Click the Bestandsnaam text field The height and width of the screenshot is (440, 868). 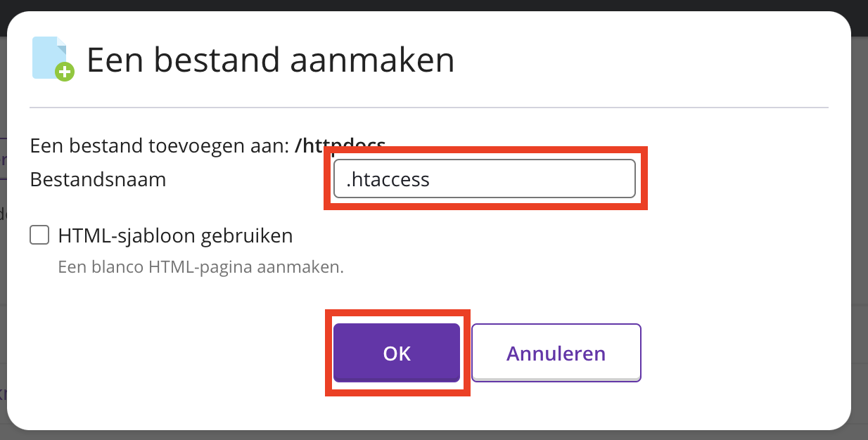484,179
